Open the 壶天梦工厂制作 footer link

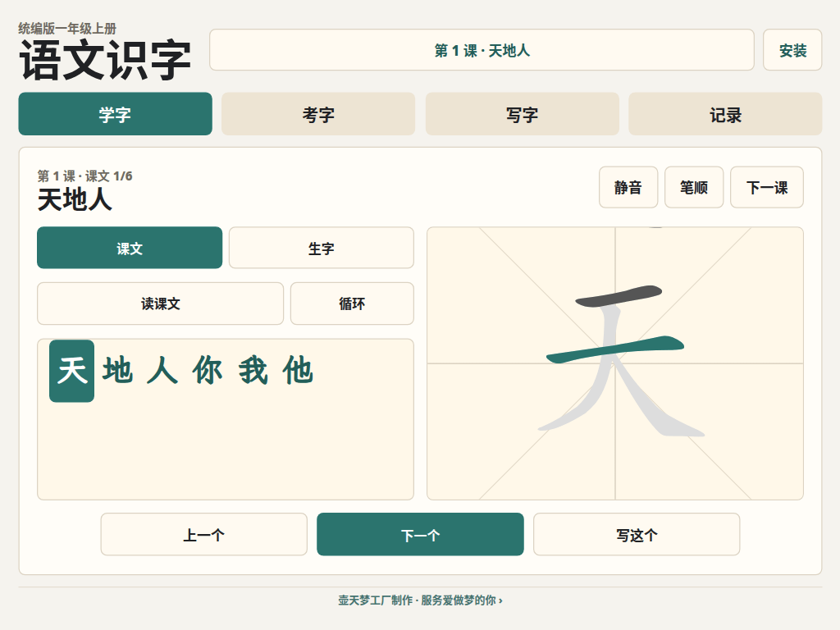point(420,600)
